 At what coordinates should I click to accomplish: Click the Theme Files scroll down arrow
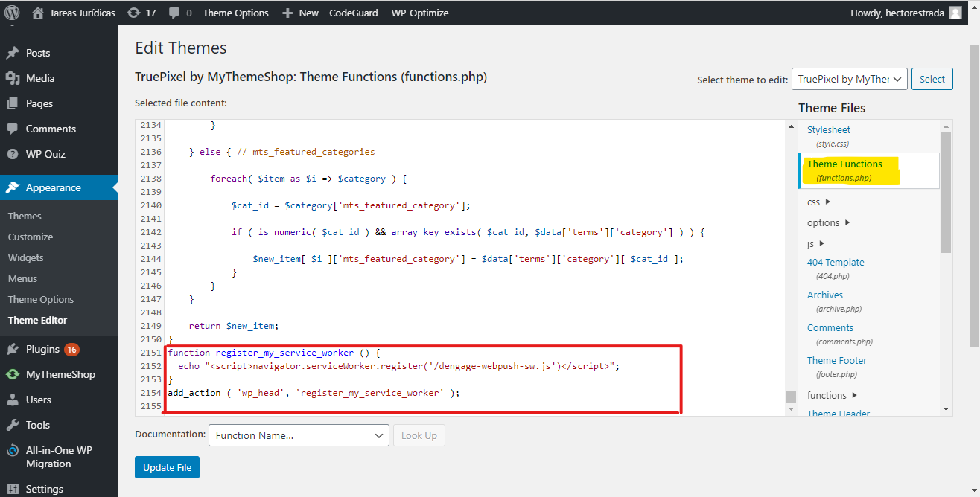pos(946,409)
